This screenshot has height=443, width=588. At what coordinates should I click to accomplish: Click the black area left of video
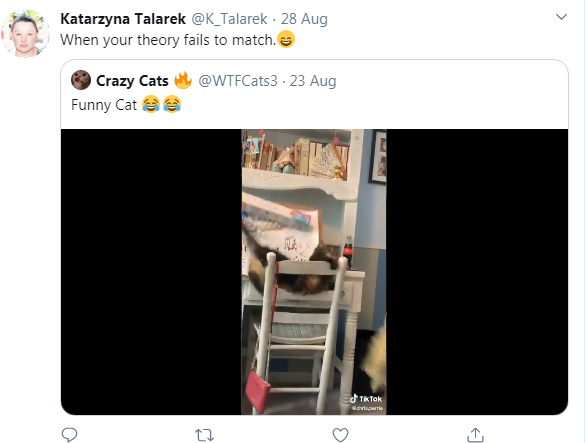[x=151, y=272]
